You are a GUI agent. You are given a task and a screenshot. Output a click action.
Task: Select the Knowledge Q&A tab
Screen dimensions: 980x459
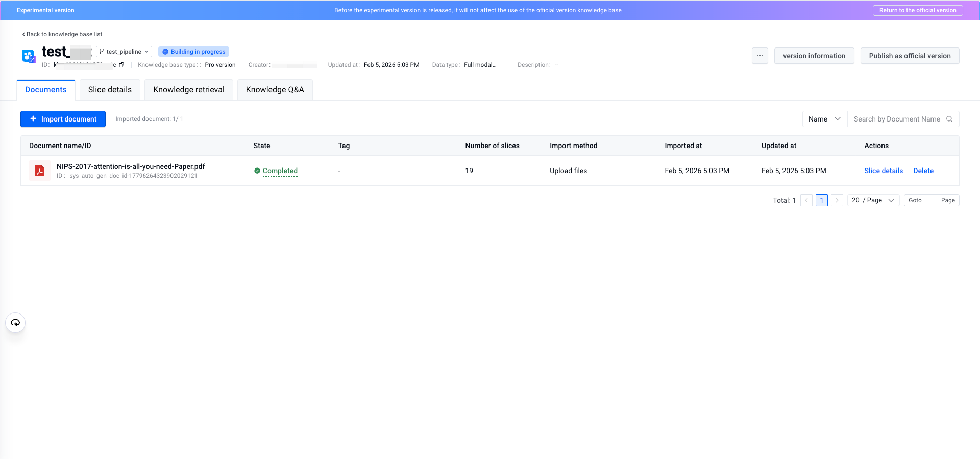pyautogui.click(x=275, y=90)
